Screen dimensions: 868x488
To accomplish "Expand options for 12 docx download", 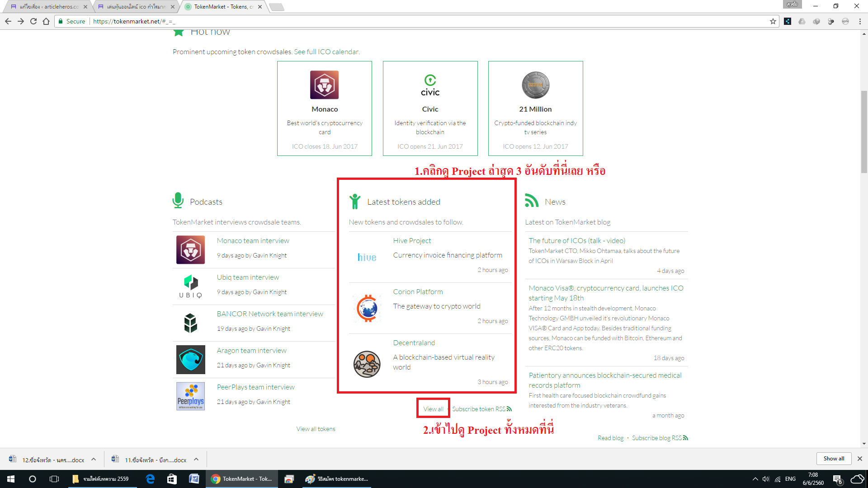I will click(x=94, y=459).
